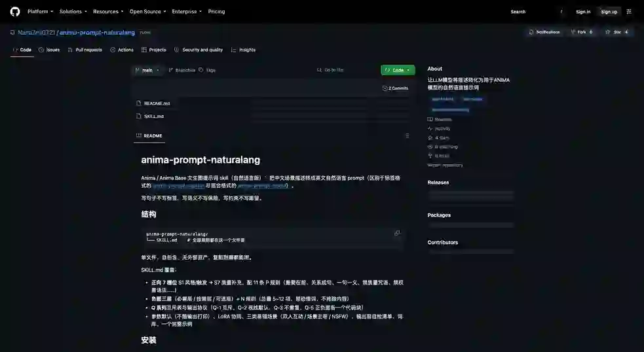Click the anima-prompt-naturalang README title
Viewport: 644px width, 352px height.
(x=200, y=160)
